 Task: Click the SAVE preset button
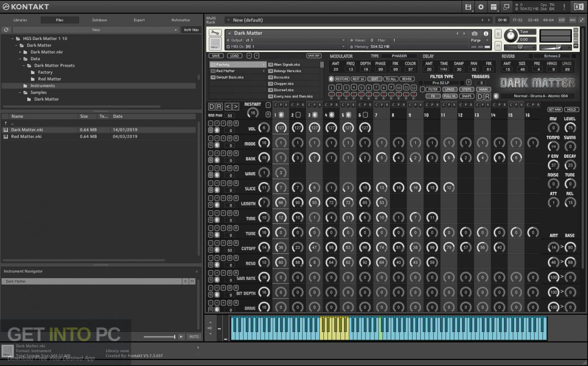[x=216, y=56]
